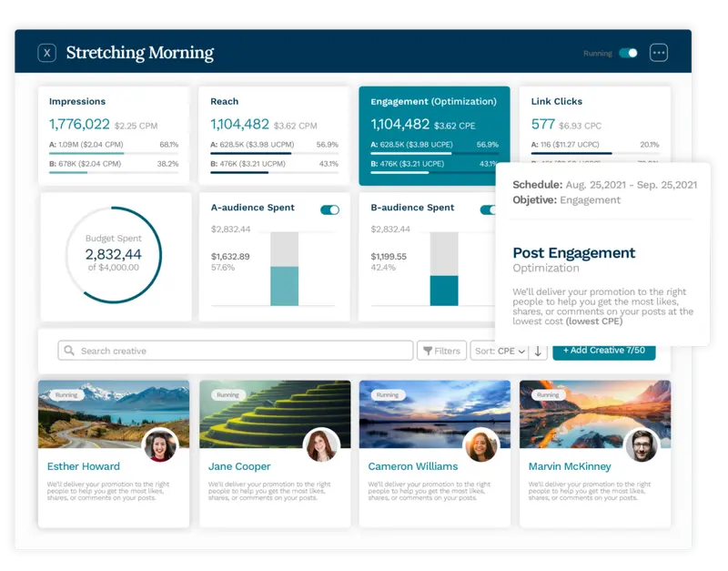
Task: Click Add Creative 7/50 button
Action: (603, 351)
